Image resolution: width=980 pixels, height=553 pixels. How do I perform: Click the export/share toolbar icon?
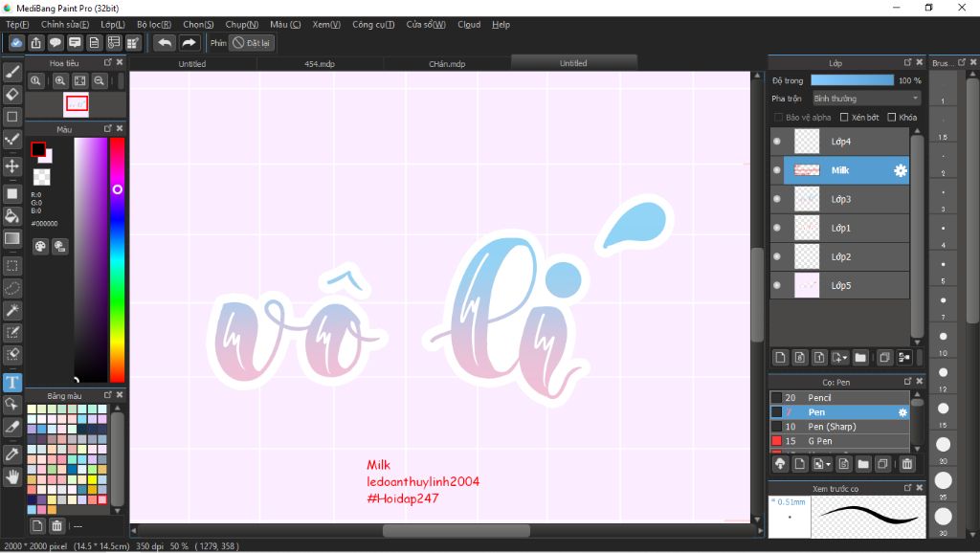[36, 42]
